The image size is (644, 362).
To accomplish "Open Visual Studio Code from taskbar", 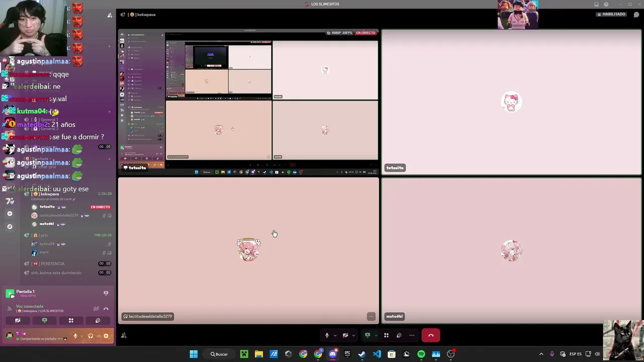I will click(x=377, y=354).
